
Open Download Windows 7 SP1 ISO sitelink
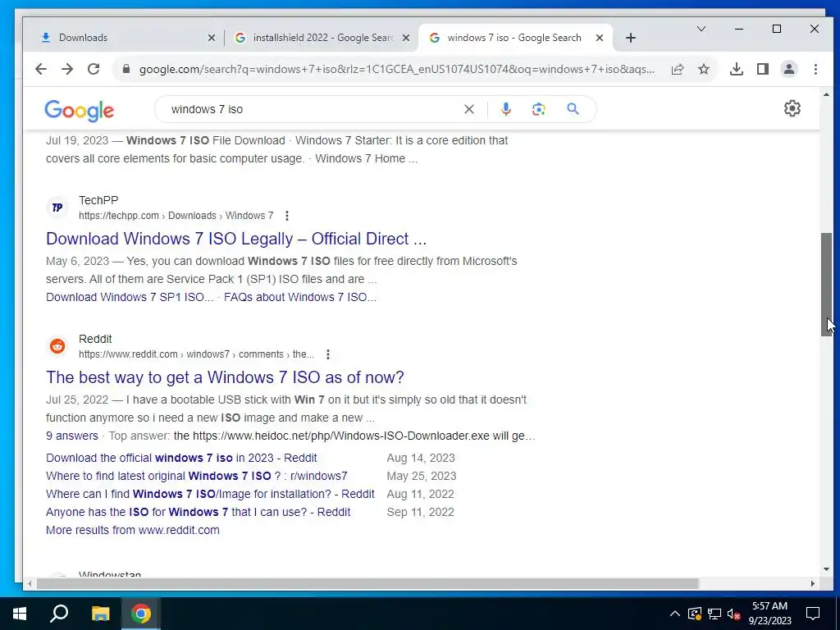pyautogui.click(x=130, y=297)
